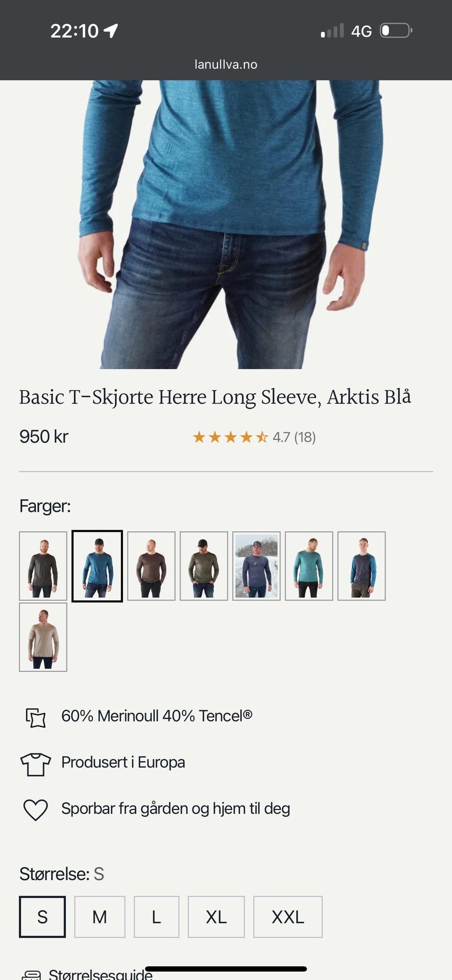
Task: Tap the Størrelsesguide ruler icon
Action: pyautogui.click(x=32, y=975)
